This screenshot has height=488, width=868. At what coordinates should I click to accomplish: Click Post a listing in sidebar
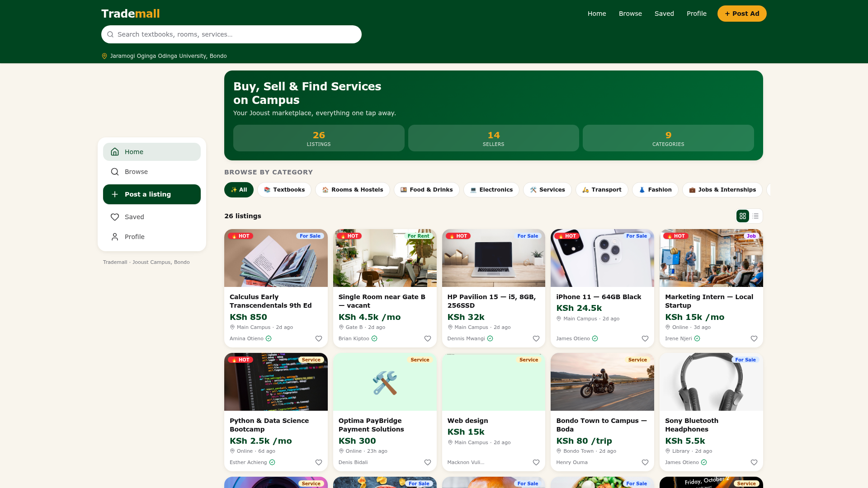click(152, 194)
